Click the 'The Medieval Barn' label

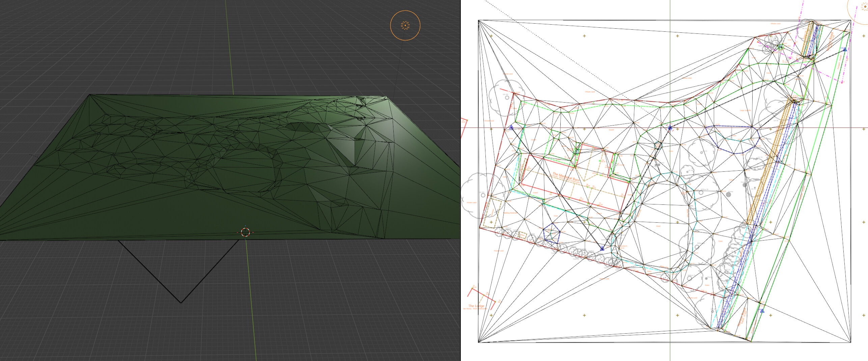[565, 177]
